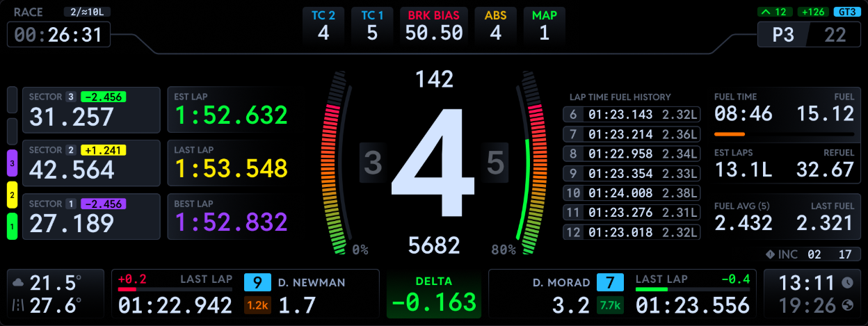Click the incident diamond icon beside INC
This screenshot has width=868, height=326.
(770, 254)
